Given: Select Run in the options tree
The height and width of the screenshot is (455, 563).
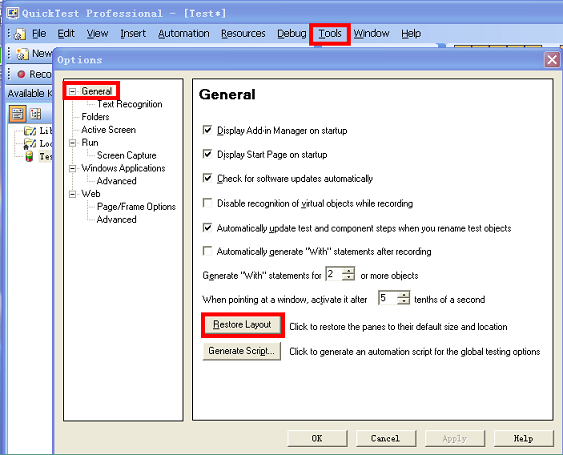Looking at the screenshot, I should pos(90,143).
